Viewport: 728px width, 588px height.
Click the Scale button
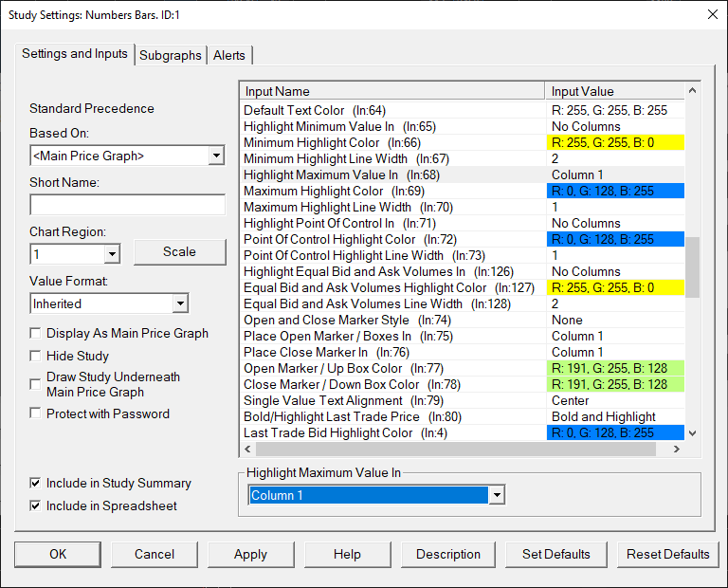coord(180,251)
